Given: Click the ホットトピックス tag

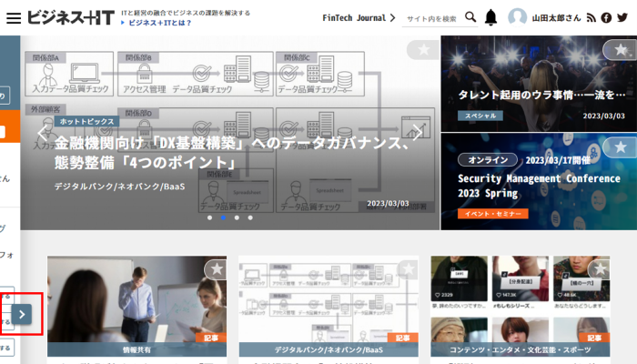Looking at the screenshot, I should [x=87, y=121].
